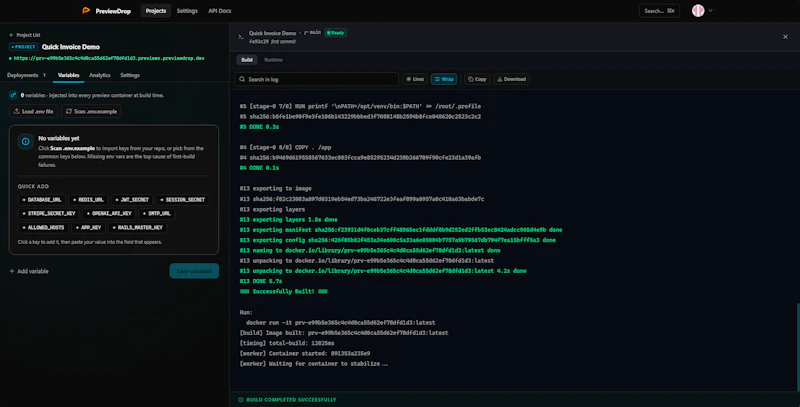800x407 pixels.
Task: Open Settings in the top navigation
Action: point(187,11)
